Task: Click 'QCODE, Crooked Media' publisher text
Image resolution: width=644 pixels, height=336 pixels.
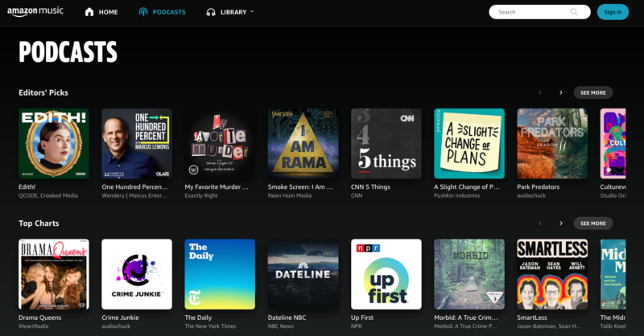Action: (x=48, y=195)
